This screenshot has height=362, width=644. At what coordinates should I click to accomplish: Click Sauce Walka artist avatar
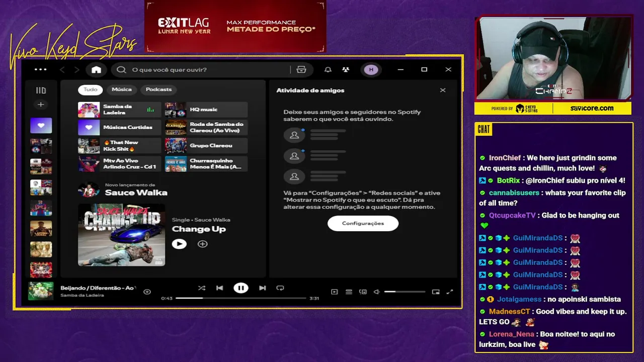tap(89, 190)
